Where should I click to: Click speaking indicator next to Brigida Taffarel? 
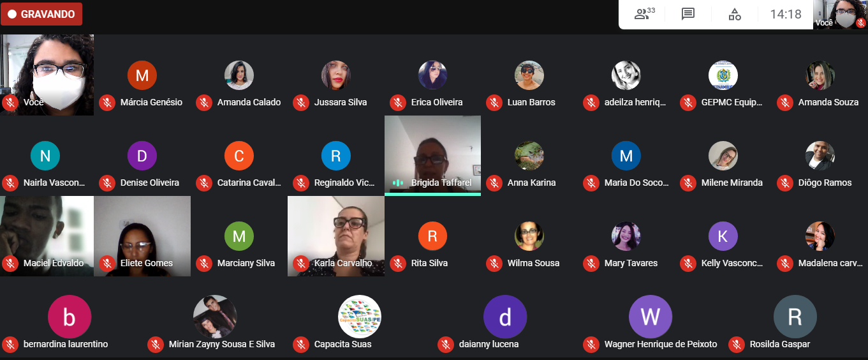tap(398, 183)
